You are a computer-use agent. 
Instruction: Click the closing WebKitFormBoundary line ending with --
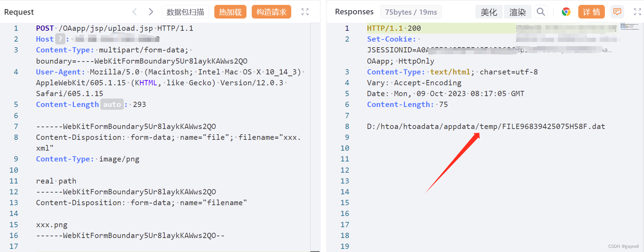130,236
